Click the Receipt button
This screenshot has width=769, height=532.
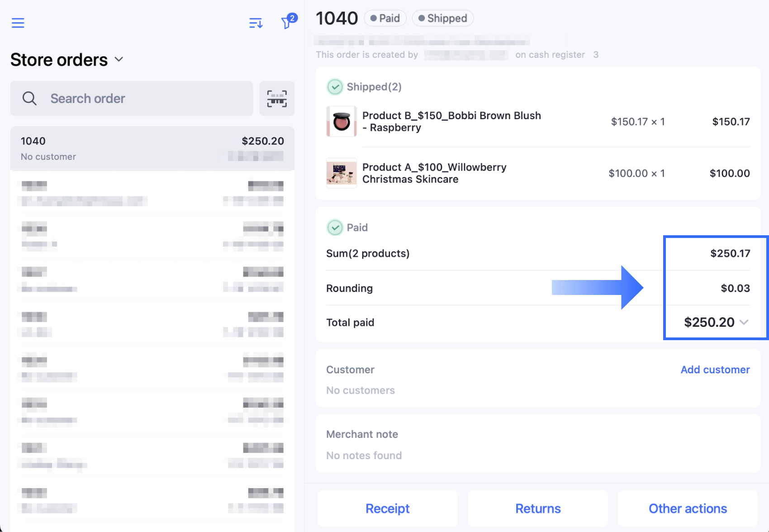pyautogui.click(x=387, y=508)
